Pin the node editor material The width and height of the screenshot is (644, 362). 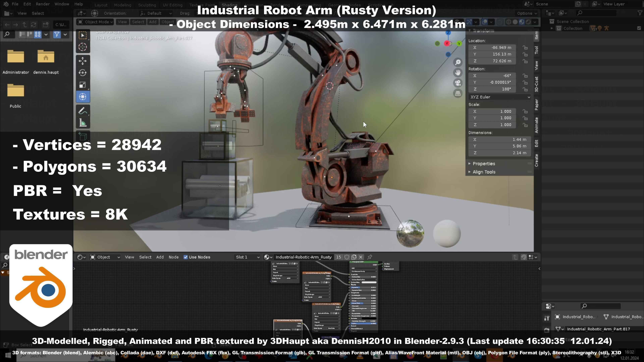point(369,257)
